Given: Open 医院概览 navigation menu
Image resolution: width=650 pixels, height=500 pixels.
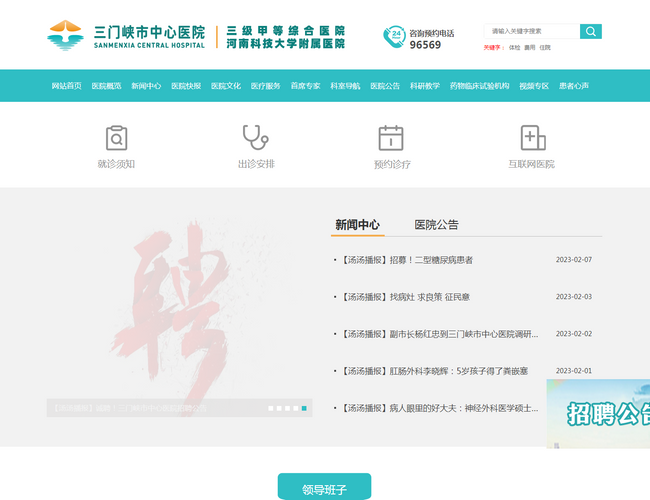Looking at the screenshot, I should (106, 86).
